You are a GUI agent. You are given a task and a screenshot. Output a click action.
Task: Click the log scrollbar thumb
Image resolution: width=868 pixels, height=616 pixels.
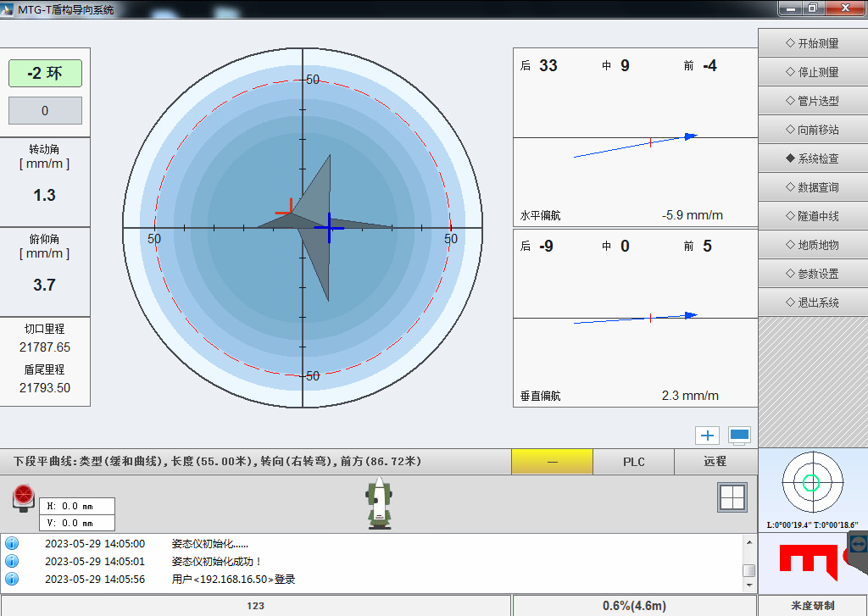[749, 570]
